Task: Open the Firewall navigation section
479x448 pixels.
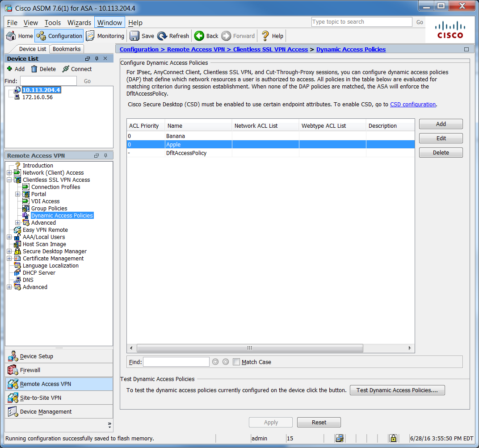Action: click(30, 370)
